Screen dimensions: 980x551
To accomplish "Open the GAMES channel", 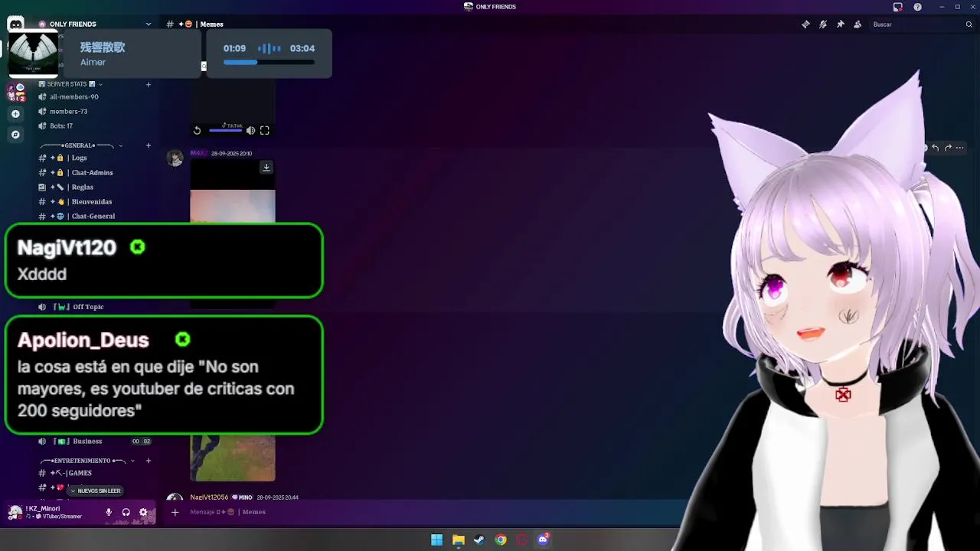I will [x=96, y=473].
